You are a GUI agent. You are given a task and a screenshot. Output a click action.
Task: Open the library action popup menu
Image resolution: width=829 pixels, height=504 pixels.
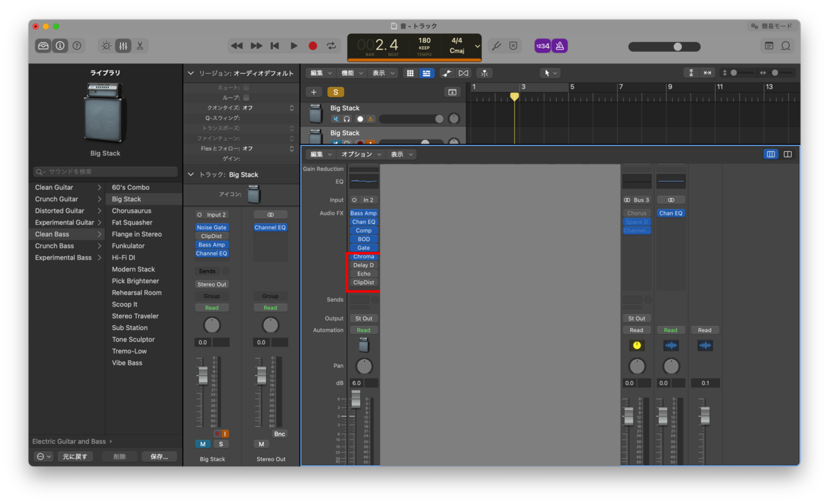click(44, 456)
